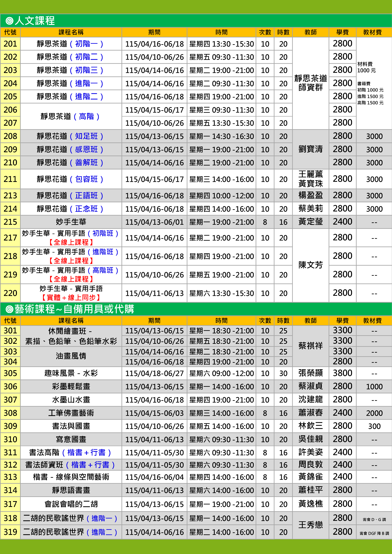Click 靜思花道（知足班）course name
The height and width of the screenshot is (554, 392).
70,136
